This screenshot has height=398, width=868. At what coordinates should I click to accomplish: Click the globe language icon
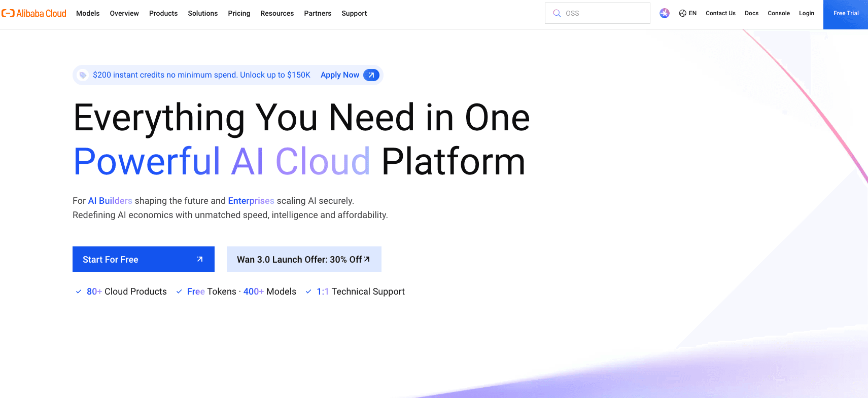pyautogui.click(x=682, y=13)
